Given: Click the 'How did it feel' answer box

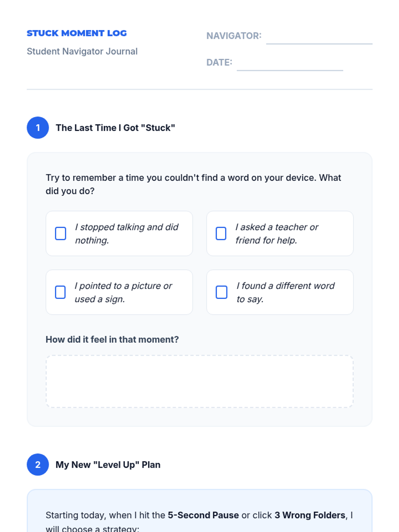Looking at the screenshot, I should pyautogui.click(x=199, y=381).
